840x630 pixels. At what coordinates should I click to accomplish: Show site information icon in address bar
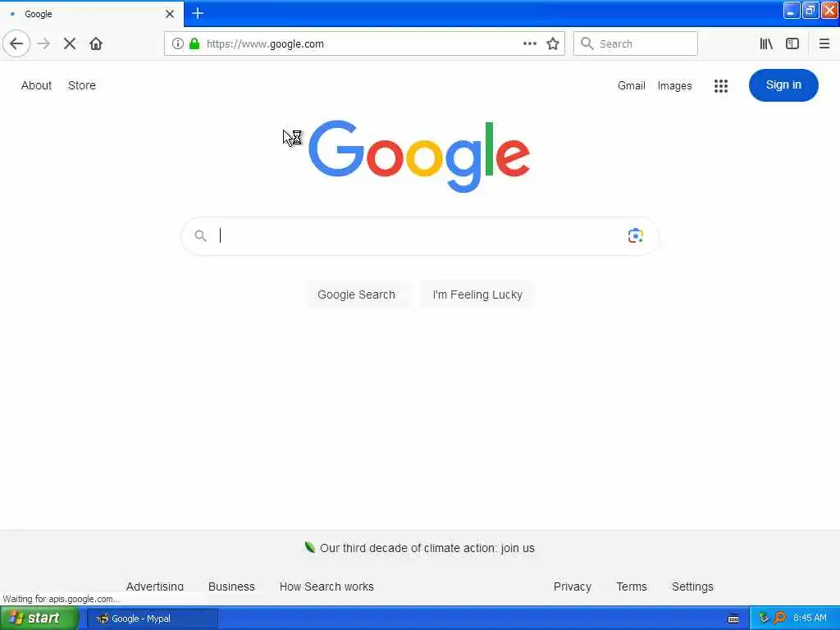tap(177, 44)
